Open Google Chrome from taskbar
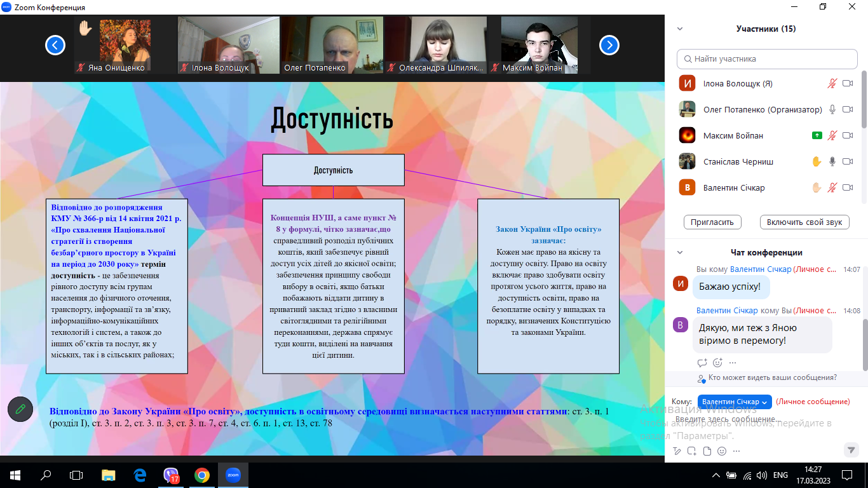This screenshot has height=488, width=868. click(202, 475)
